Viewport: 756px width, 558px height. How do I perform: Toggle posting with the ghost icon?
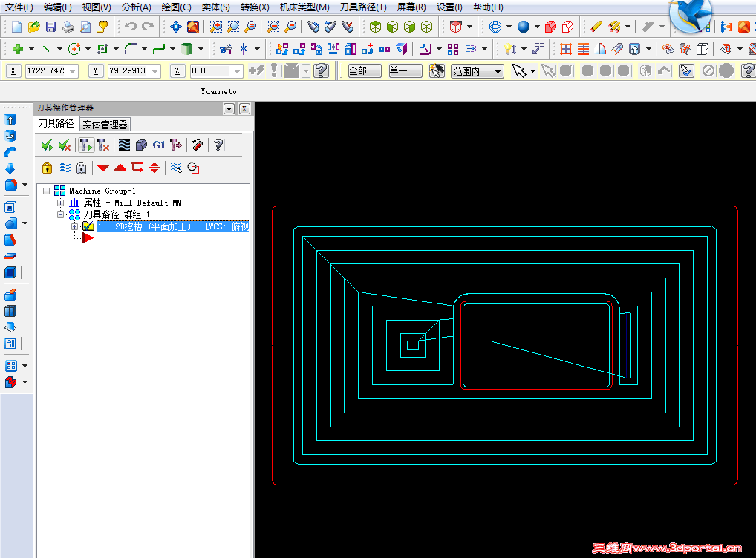tap(82, 168)
